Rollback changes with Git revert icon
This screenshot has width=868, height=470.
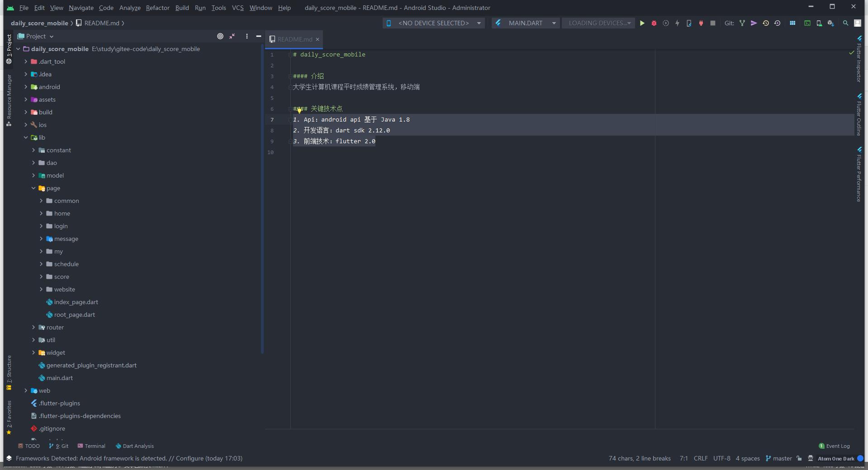[x=778, y=23]
